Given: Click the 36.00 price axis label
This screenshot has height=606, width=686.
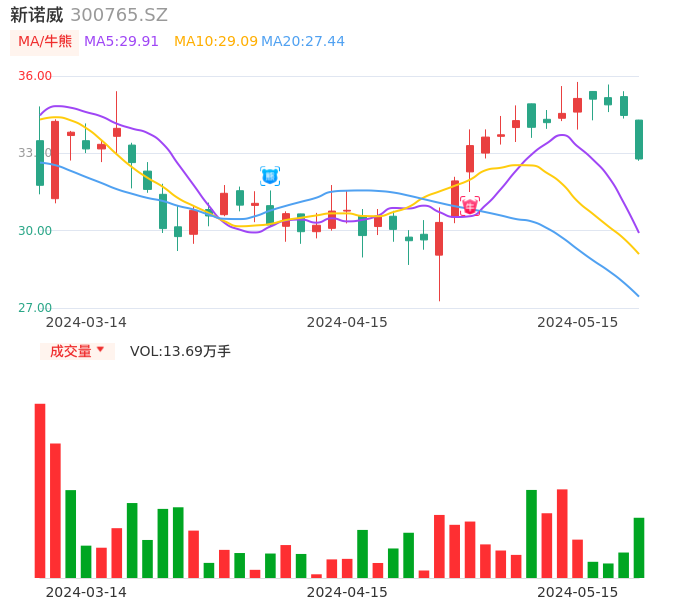Looking at the screenshot, I should pos(36,76).
